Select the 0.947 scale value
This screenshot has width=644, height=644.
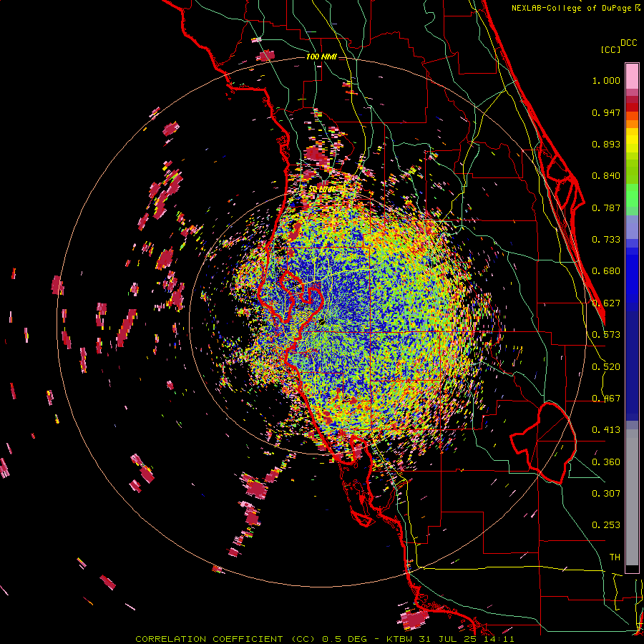coord(606,112)
